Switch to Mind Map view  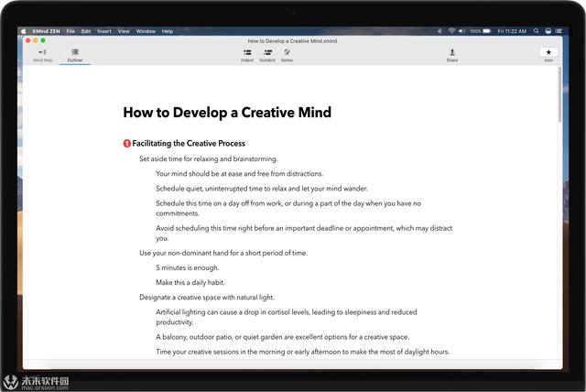point(43,55)
